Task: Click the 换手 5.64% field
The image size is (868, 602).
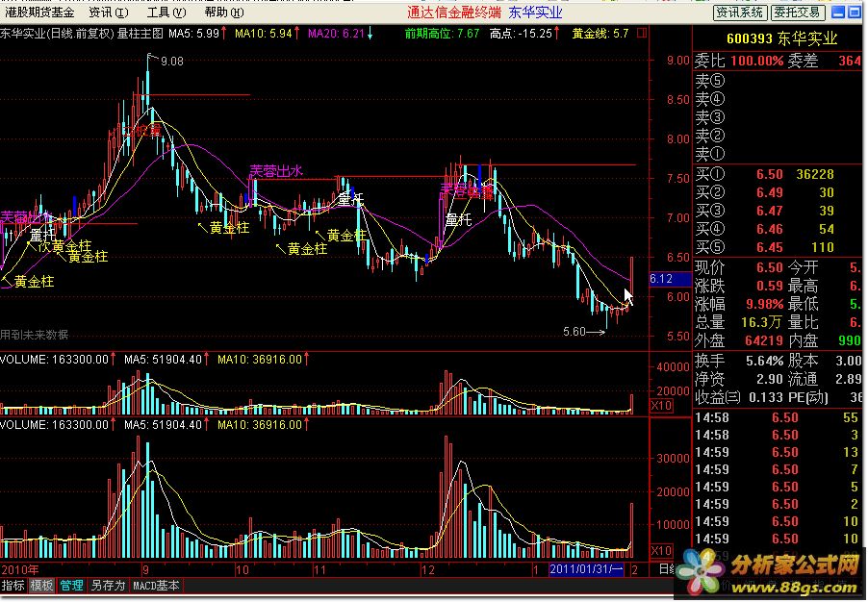Action: click(x=739, y=362)
